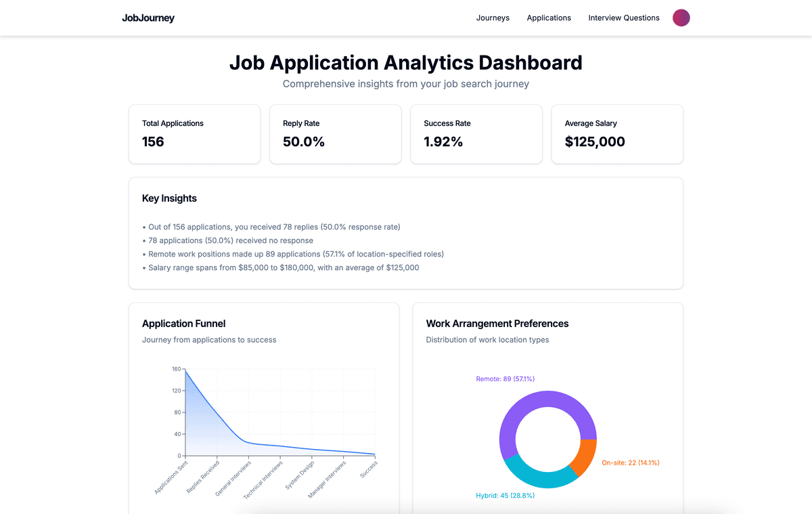Screen dimensions: 812x514
Task: Click the On-site: 22 (14.1%) label
Action: coord(628,461)
